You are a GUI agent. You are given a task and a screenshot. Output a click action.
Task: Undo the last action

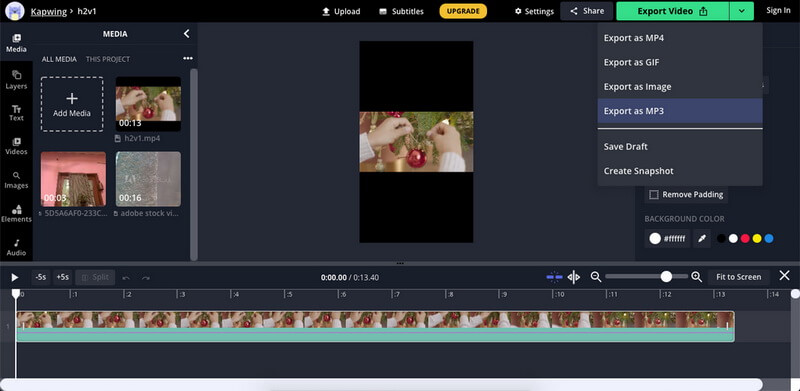(x=126, y=278)
